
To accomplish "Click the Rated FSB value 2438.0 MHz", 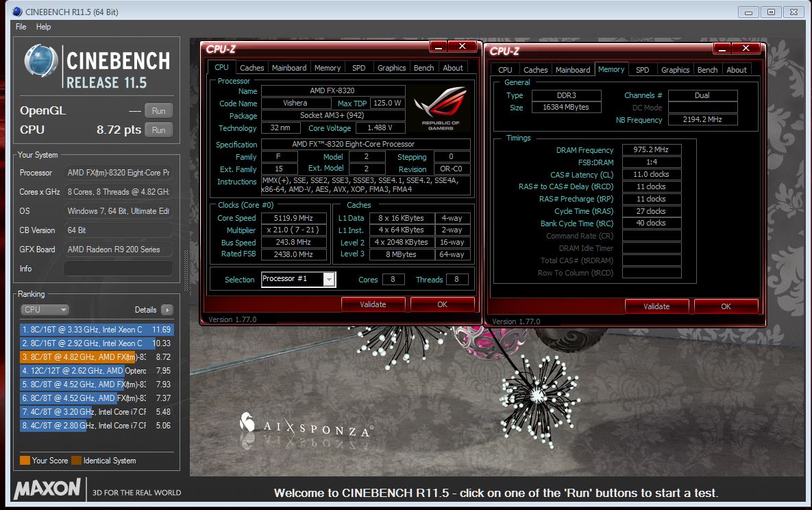I will 294,254.
